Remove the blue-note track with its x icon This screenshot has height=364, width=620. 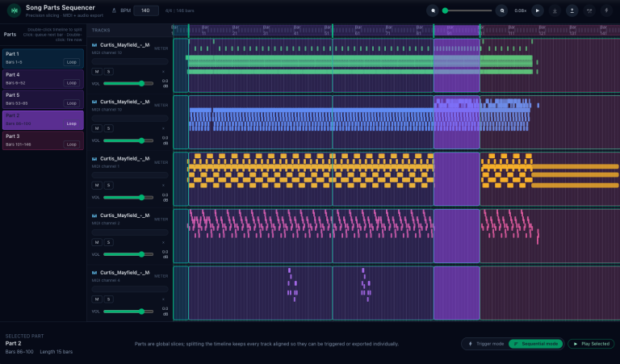click(x=163, y=128)
